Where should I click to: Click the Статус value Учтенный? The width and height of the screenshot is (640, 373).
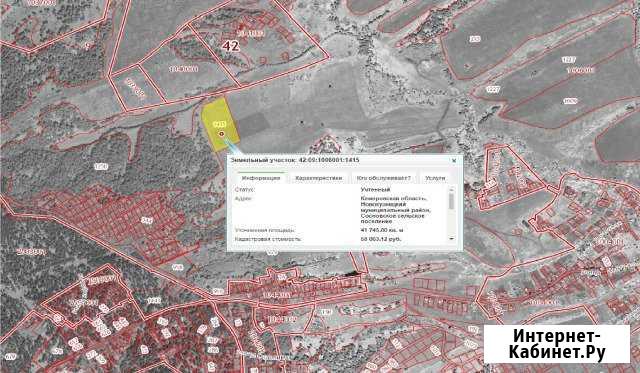(376, 190)
